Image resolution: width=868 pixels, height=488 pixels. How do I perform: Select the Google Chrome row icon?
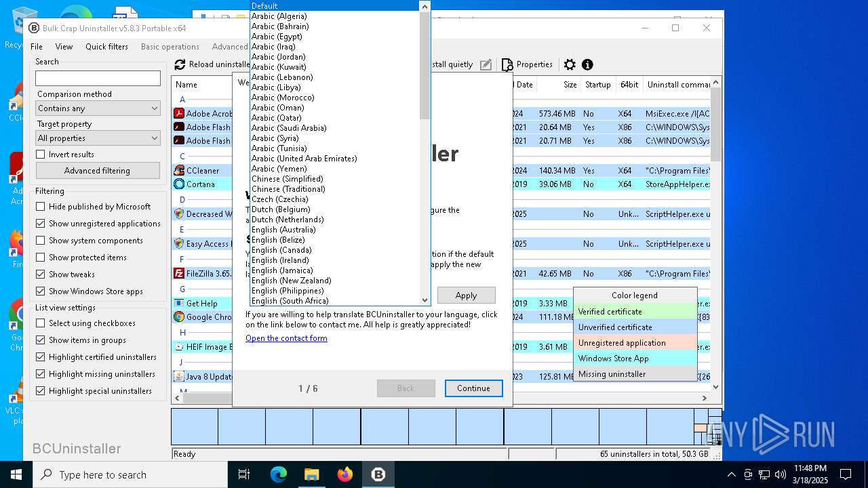[x=179, y=317]
